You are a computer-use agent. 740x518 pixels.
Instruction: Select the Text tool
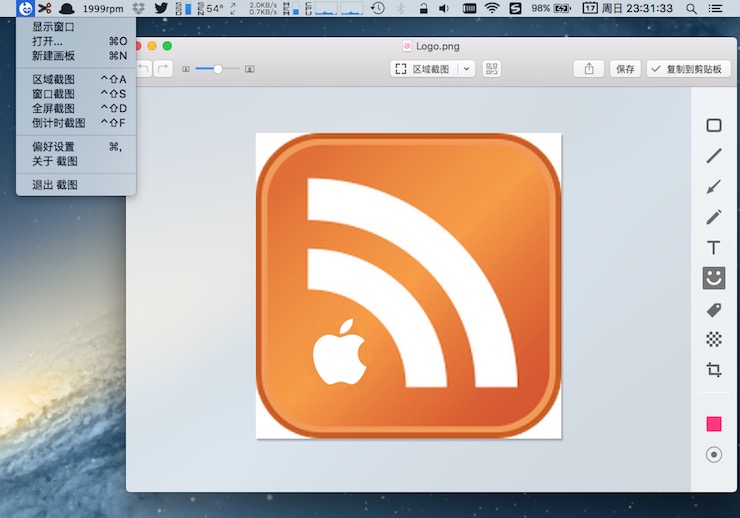714,248
